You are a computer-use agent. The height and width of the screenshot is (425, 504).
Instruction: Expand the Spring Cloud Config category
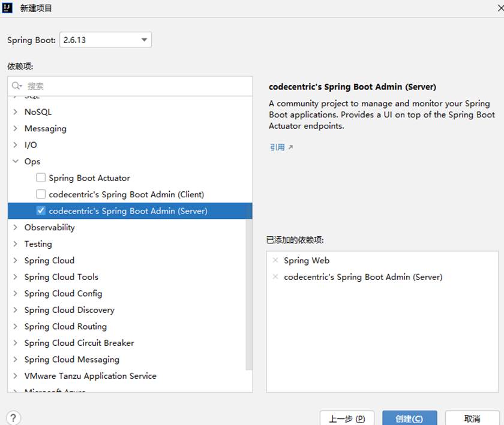click(x=15, y=293)
